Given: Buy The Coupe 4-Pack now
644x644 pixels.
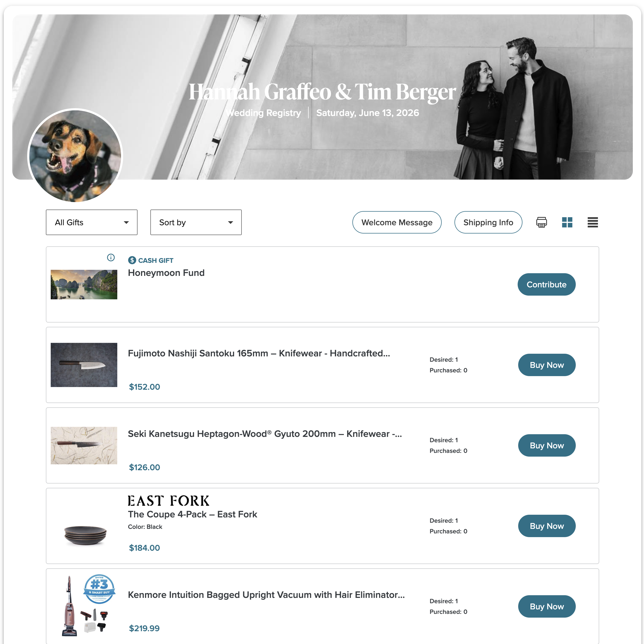Looking at the screenshot, I should coord(547,526).
